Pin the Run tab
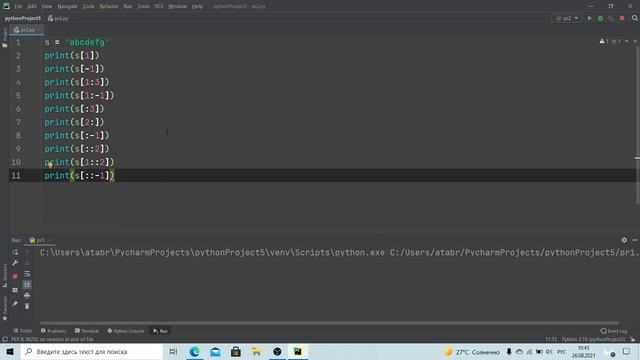 coord(15,304)
